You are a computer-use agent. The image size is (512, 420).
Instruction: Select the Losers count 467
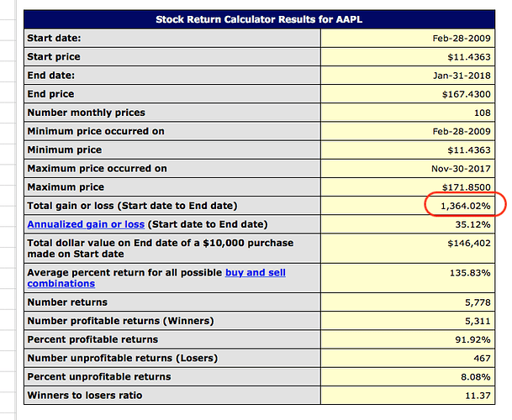click(x=482, y=359)
